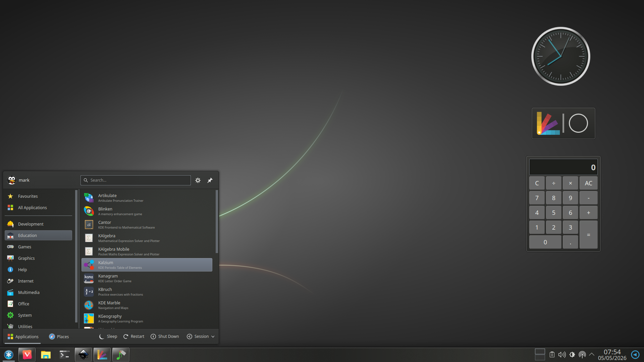Click the calculator C button
Image resolution: width=644 pixels, height=362 pixels.
click(537, 183)
